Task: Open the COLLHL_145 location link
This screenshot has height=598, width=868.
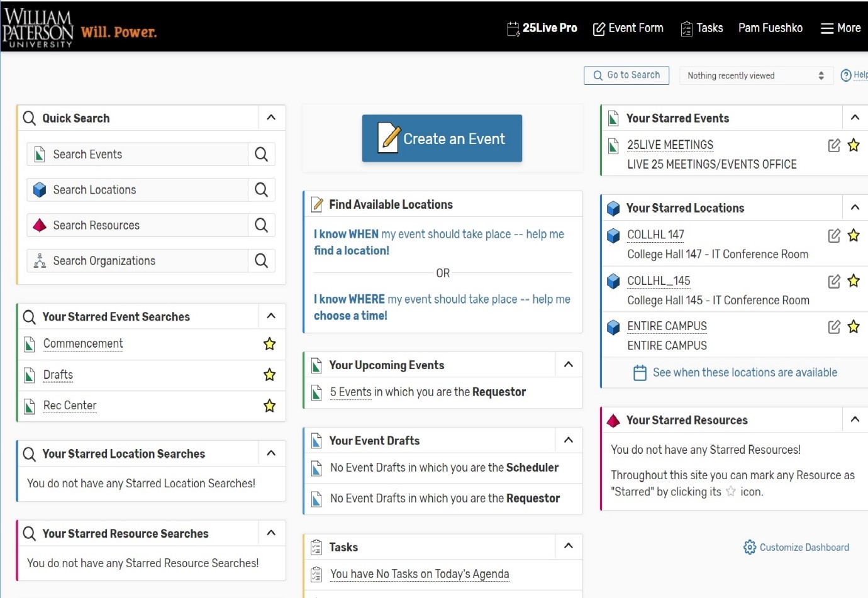Action: click(x=659, y=281)
